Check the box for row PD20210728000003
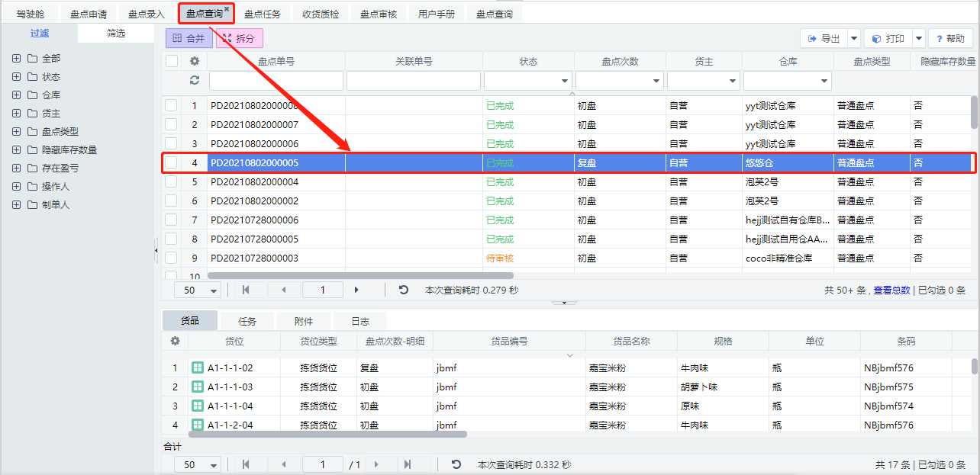Screen dimensions: 980x475 (x=171, y=258)
